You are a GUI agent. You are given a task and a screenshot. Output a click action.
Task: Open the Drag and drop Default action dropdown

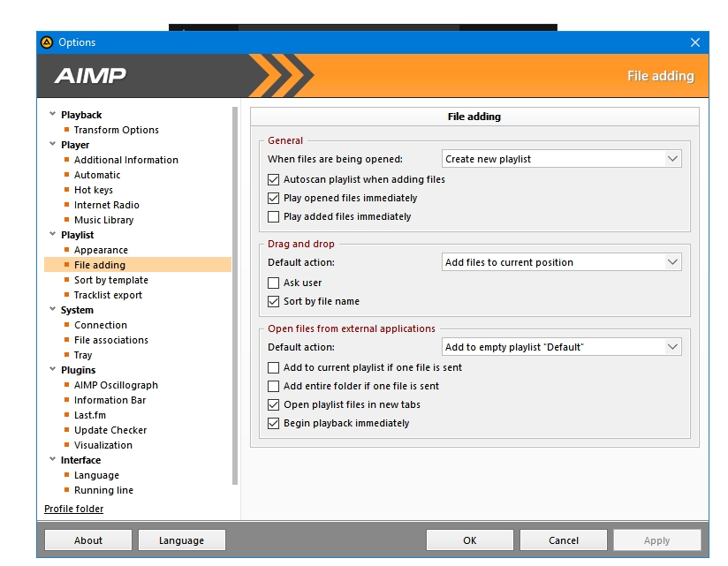pos(561,262)
